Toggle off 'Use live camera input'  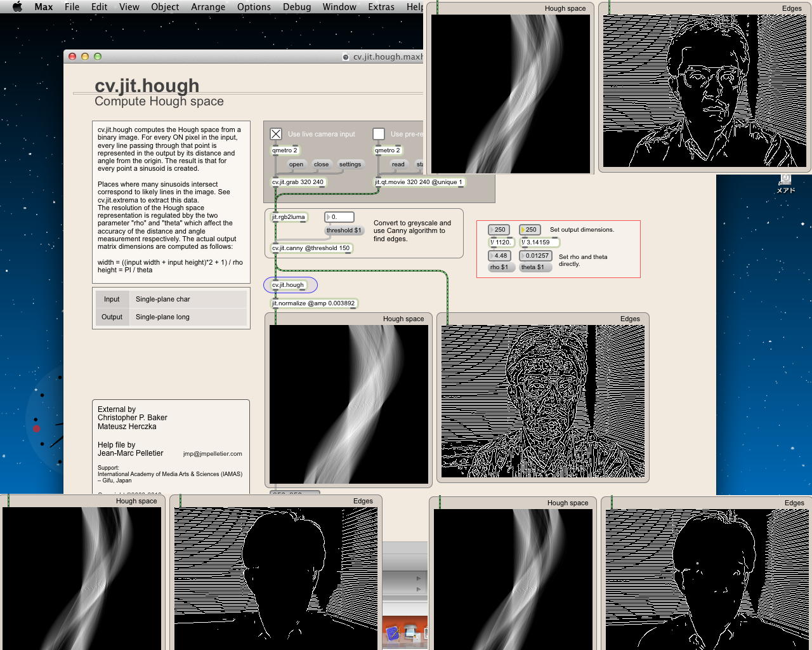tap(276, 134)
